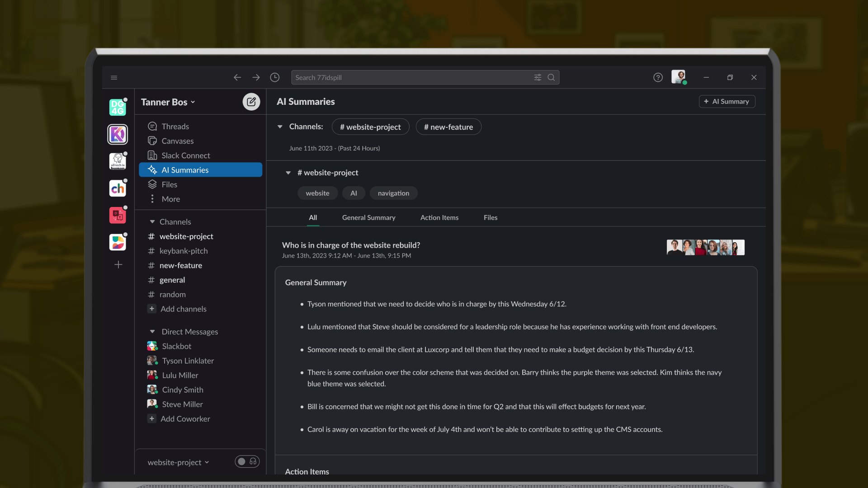Switch to the all tech is human workspace
This screenshot has width=868, height=488.
118,161
